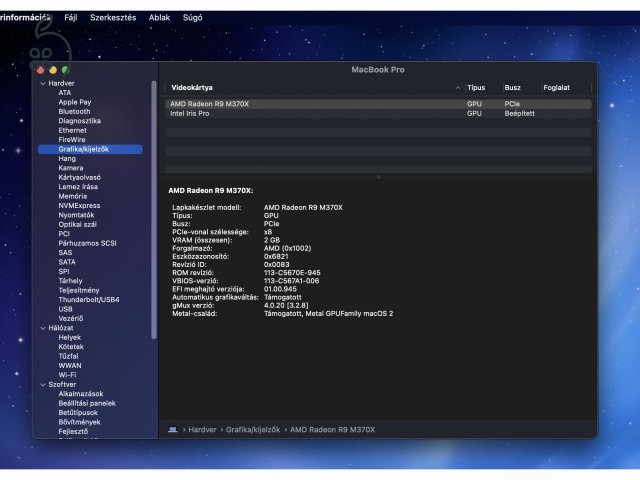This screenshot has height=480, width=640.
Task: Select USB in the sidebar
Action: pyautogui.click(x=65, y=309)
